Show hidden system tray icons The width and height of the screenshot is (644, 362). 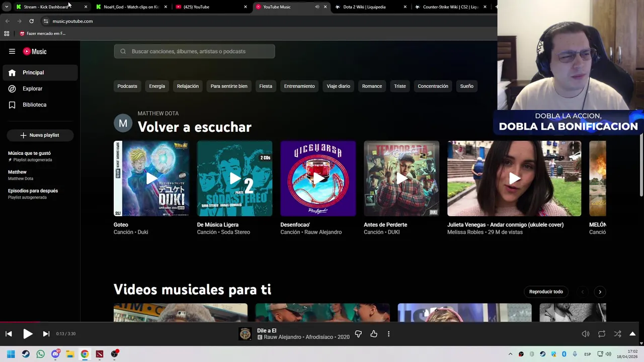510,354
